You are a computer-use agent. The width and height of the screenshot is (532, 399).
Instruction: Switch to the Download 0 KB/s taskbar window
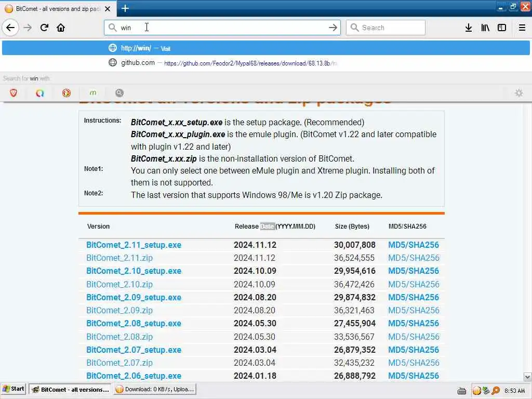pyautogui.click(x=155, y=389)
